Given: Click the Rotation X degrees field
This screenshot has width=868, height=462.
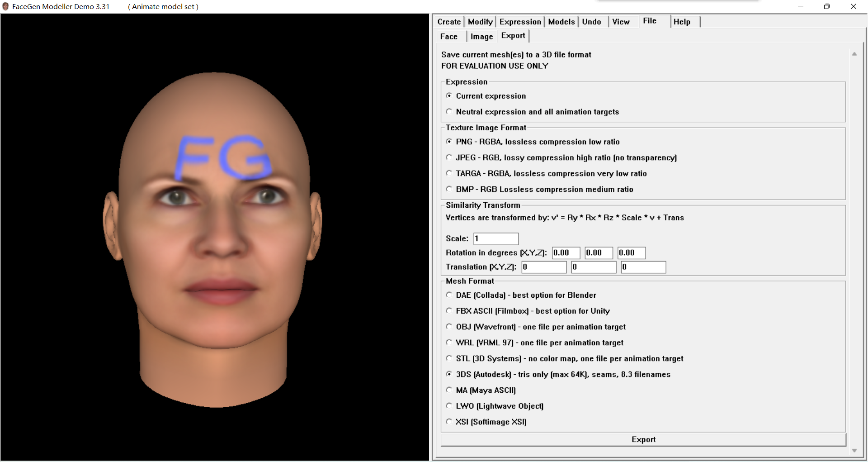Looking at the screenshot, I should [x=566, y=253].
